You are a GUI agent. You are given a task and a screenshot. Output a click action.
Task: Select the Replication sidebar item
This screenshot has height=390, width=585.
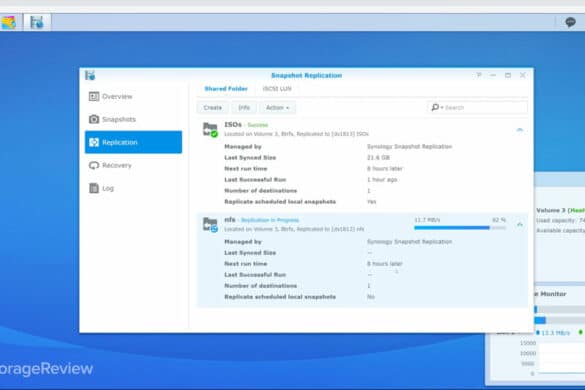(133, 142)
